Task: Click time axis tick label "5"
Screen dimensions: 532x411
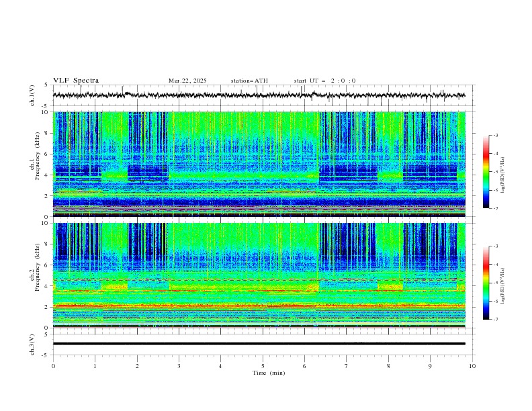Action: [x=263, y=366]
